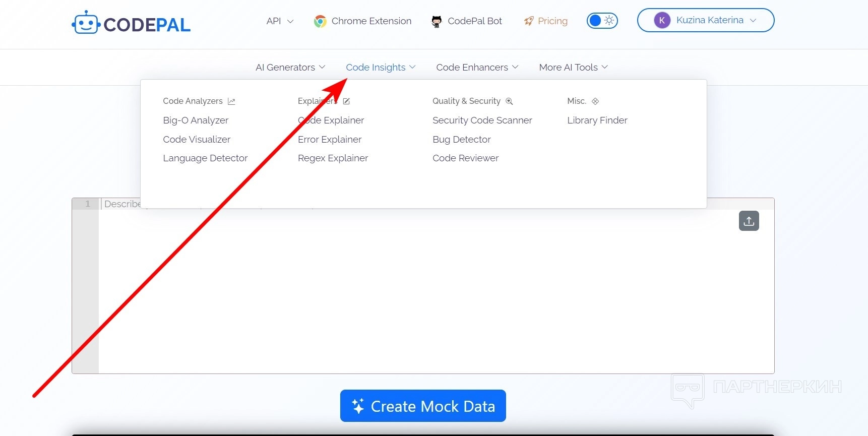
Task: Click the Create Mock Data button
Action: pyautogui.click(x=423, y=406)
